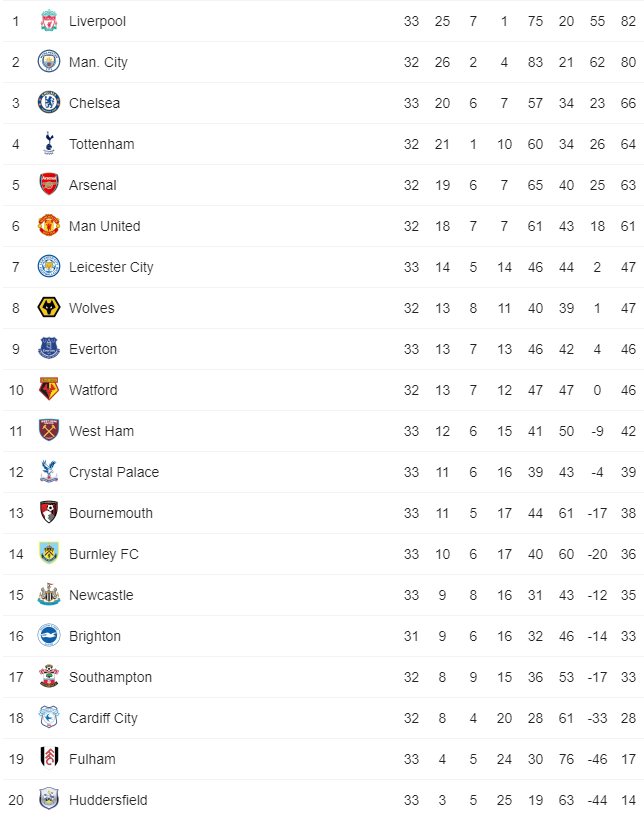Viewport: 644px width, 819px height.
Task: Click Cardiff City's points value 28
Action: click(628, 718)
